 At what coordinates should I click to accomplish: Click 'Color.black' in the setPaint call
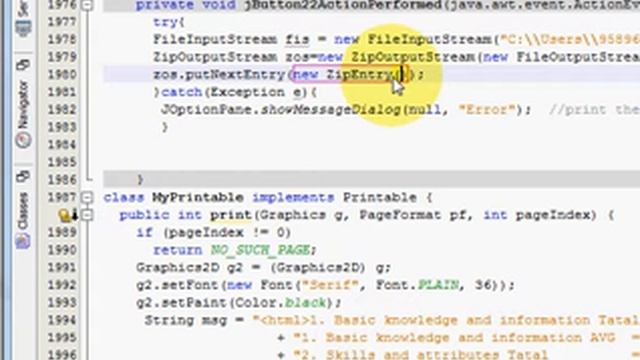281,302
